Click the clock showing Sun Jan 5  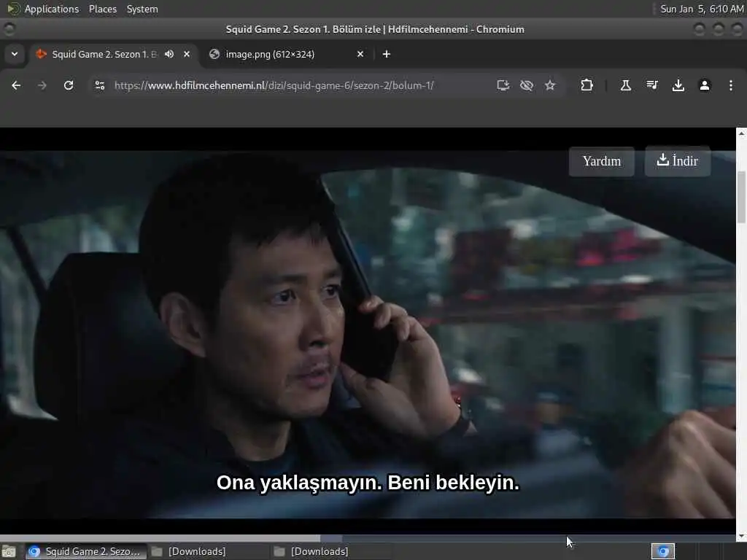(702, 9)
